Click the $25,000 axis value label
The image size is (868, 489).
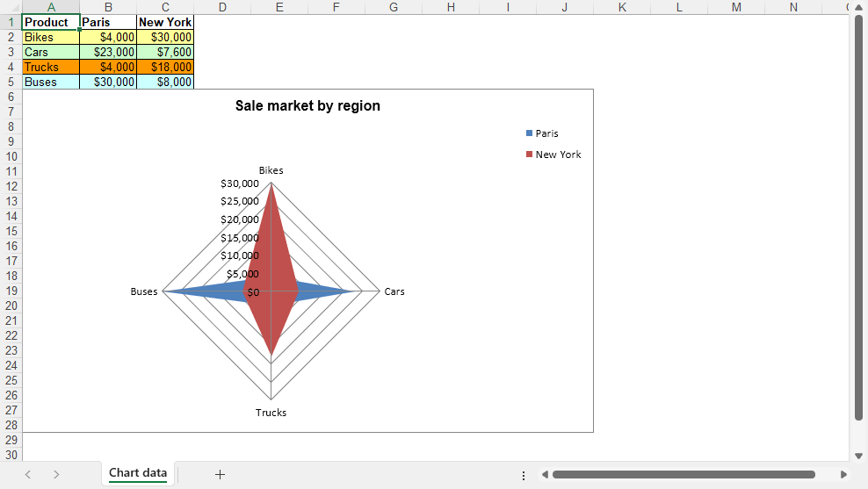pos(240,201)
